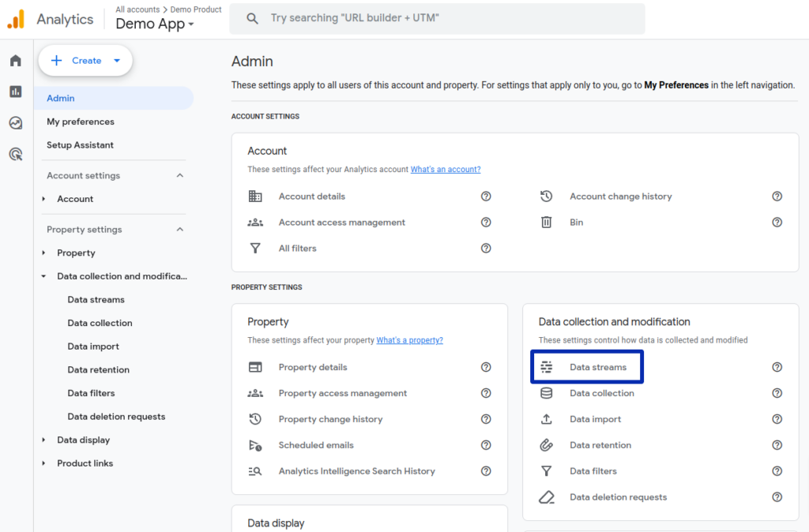Open Scheduled emails setting
Screen dimensions: 809x532
click(x=316, y=445)
